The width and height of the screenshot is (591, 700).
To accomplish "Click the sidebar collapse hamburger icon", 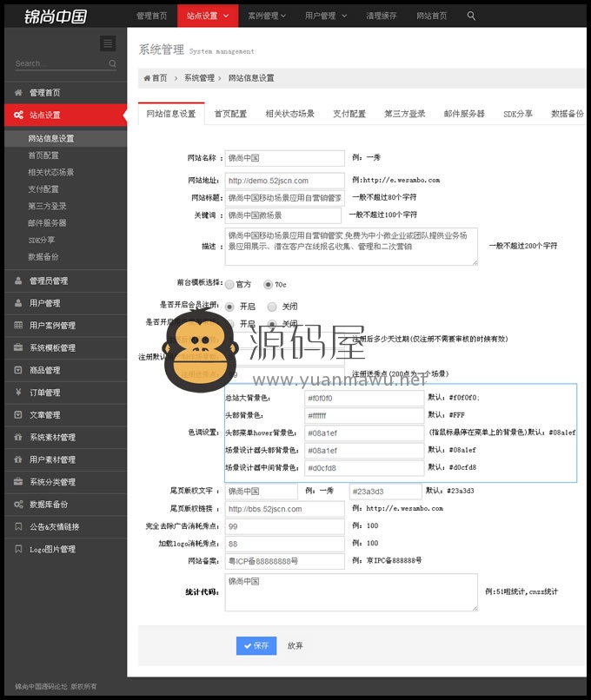I will pyautogui.click(x=108, y=43).
